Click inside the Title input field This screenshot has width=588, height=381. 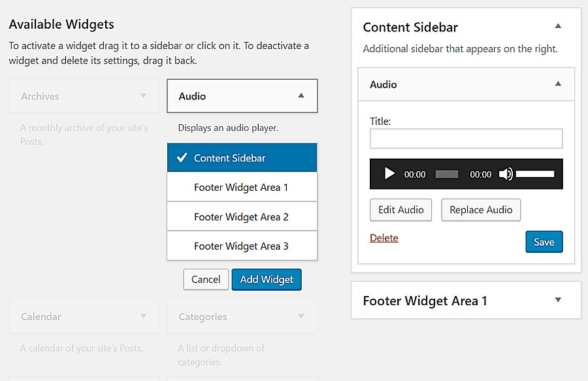pos(466,138)
